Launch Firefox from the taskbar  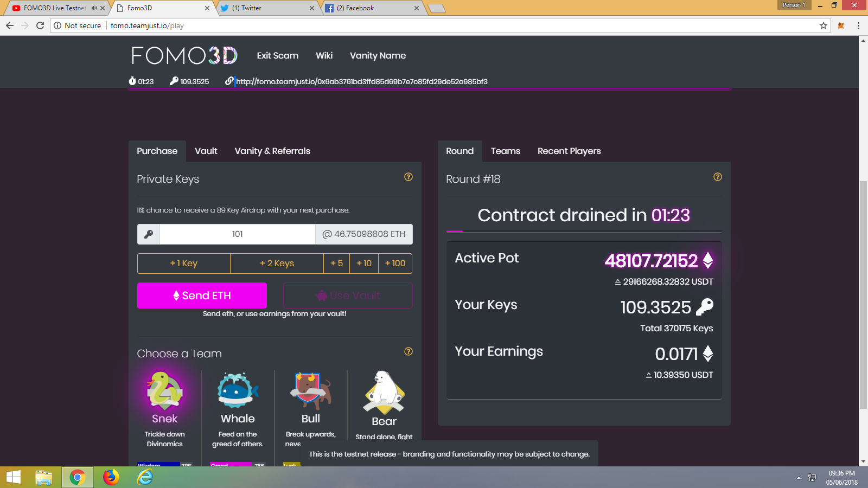pos(111,477)
